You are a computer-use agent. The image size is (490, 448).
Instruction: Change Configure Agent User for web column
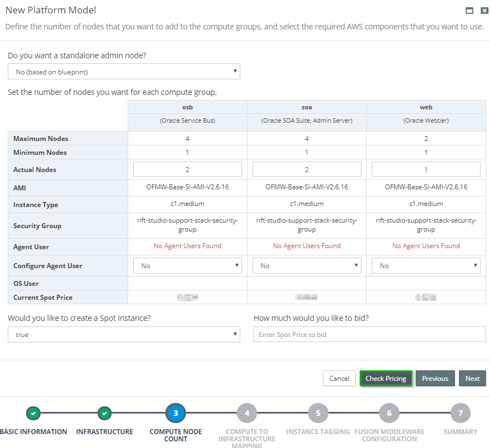pyautogui.click(x=426, y=265)
